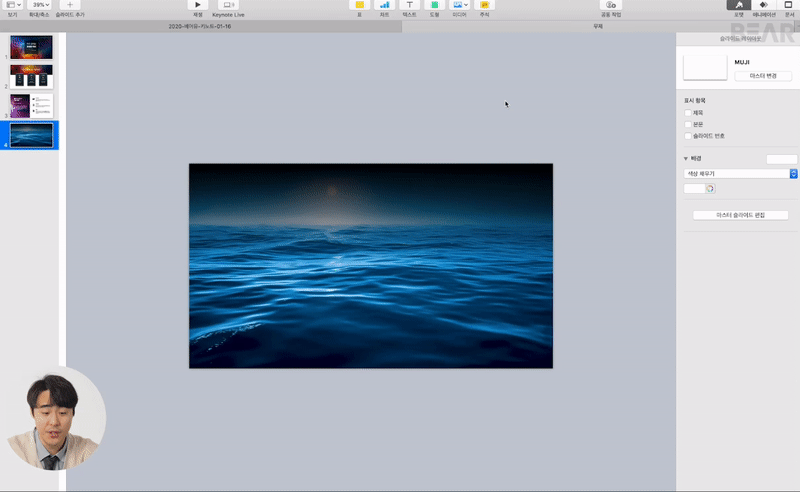Open the Collaborate (공동 작업) icon
The image size is (800, 492).
(x=611, y=5)
